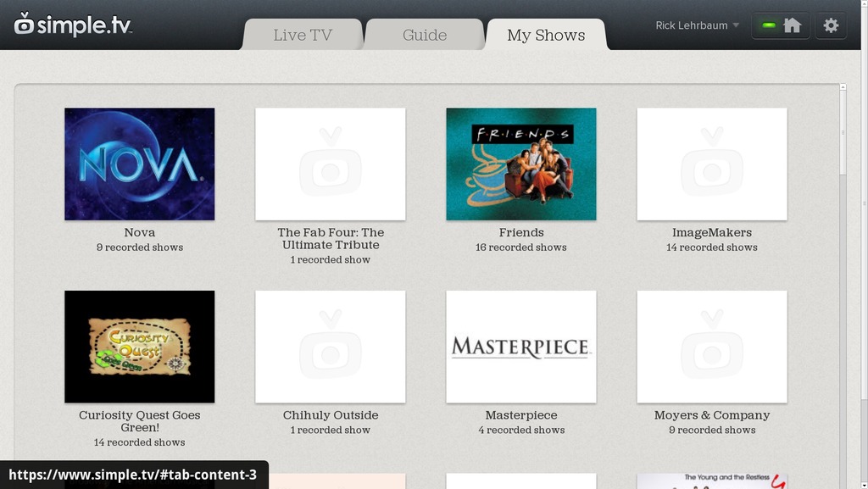The image size is (868, 489).
Task: Click the Nova show title
Action: 140,232
